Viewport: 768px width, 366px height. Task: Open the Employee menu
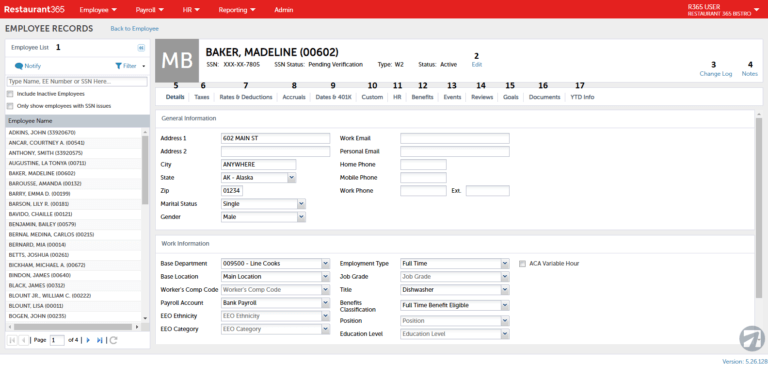click(x=98, y=9)
